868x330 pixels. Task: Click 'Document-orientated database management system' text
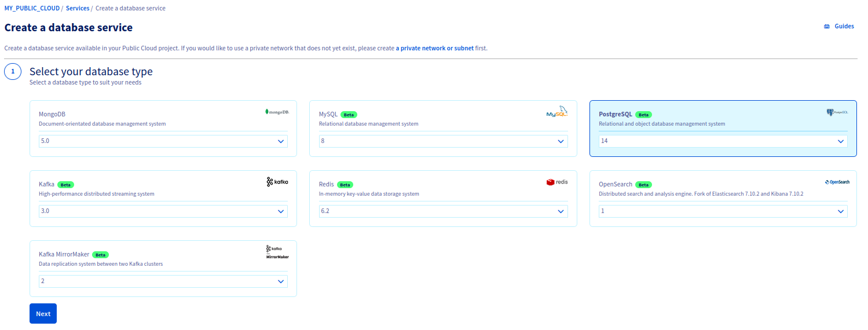(102, 124)
